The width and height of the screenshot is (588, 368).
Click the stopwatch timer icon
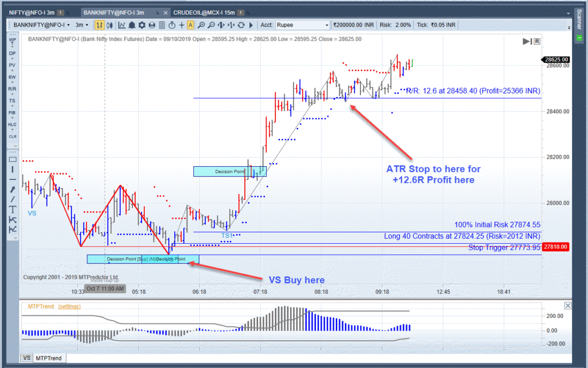click(x=171, y=25)
